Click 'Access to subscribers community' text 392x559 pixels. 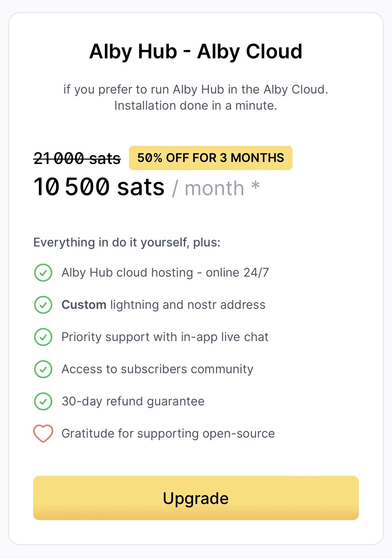click(157, 369)
